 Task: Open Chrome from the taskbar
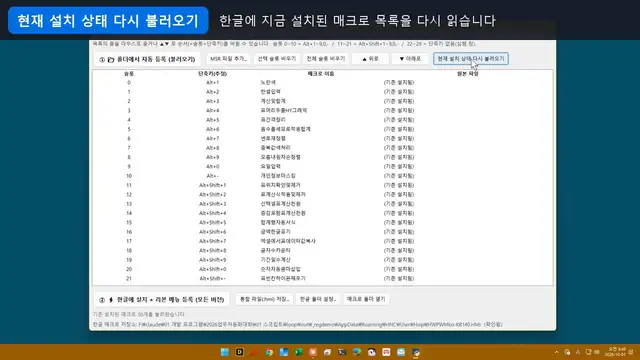pos(269,352)
